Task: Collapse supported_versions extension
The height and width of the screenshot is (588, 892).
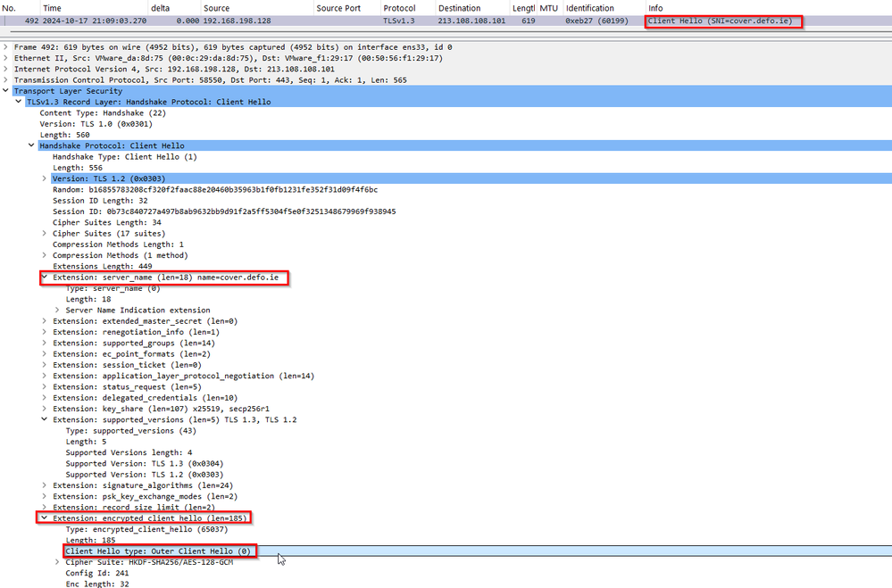Action: click(44, 419)
